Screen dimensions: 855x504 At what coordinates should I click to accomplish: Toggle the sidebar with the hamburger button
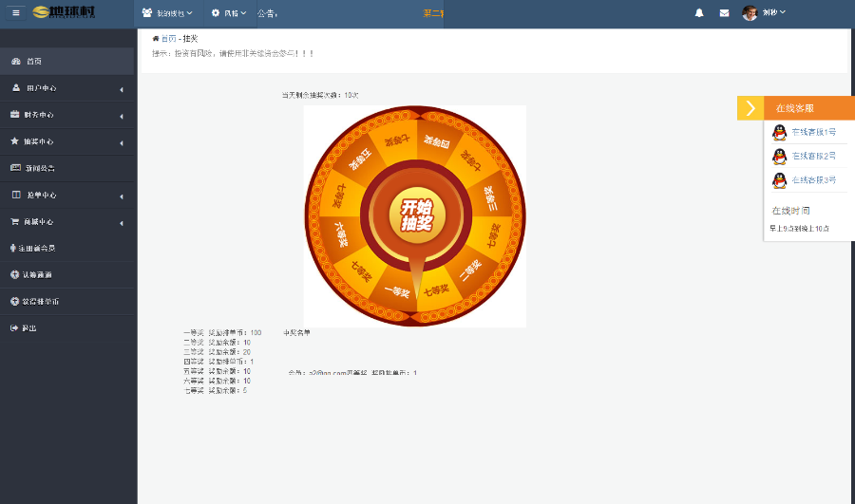(16, 12)
